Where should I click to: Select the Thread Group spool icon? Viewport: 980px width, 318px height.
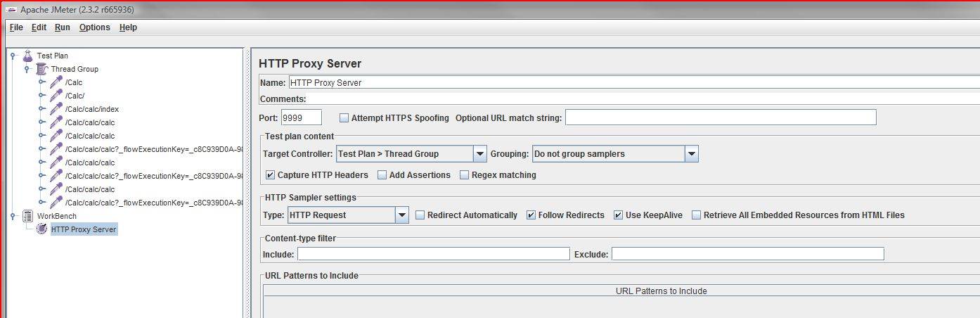[x=42, y=69]
